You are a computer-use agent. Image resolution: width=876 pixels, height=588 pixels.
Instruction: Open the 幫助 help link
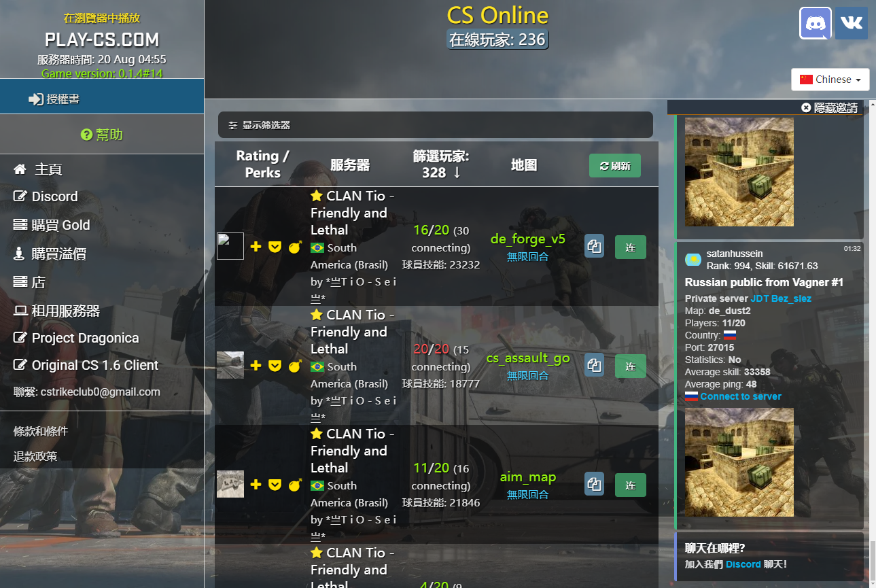coord(102,135)
